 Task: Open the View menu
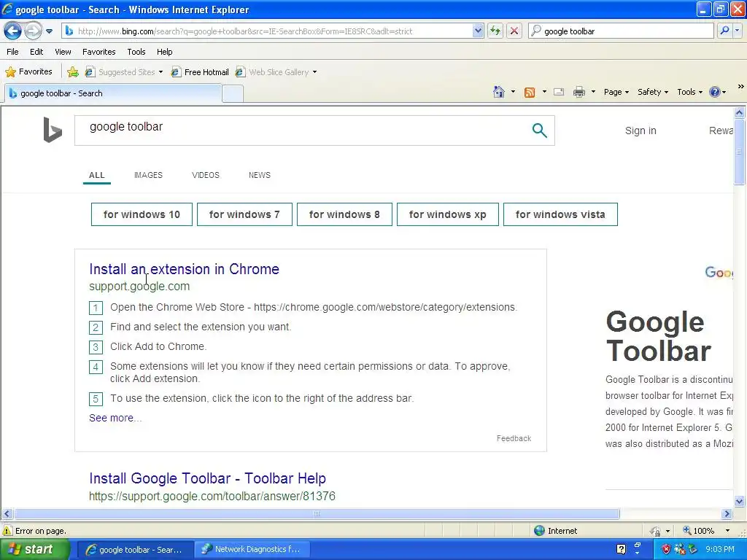click(x=63, y=52)
